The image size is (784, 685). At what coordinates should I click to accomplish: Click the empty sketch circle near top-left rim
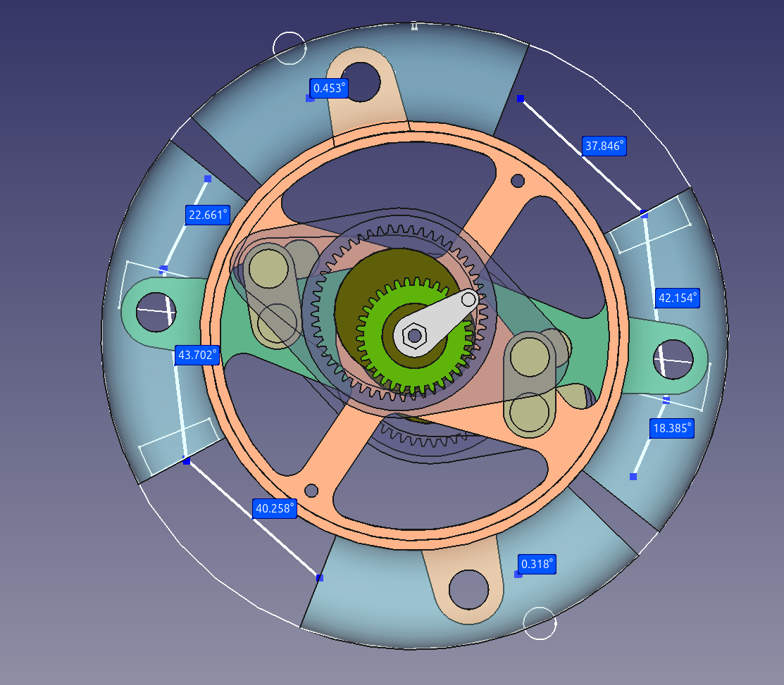(x=290, y=48)
